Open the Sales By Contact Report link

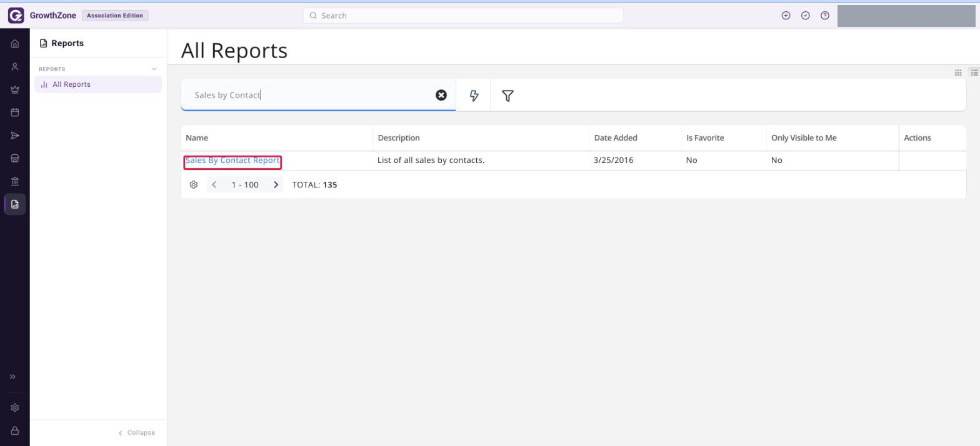coord(232,161)
